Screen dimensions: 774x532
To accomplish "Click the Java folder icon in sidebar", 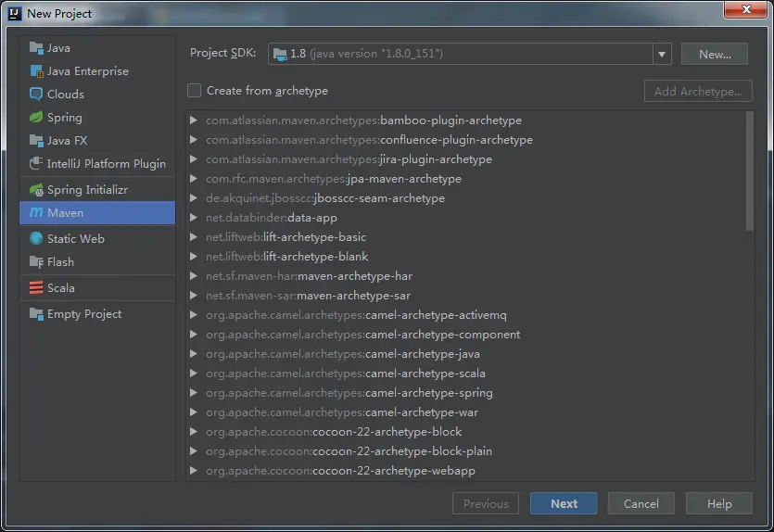I will 36,48.
